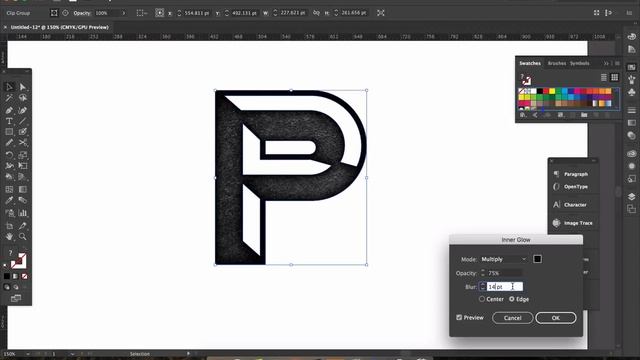Open the OpenType panel
Screen dimensions: 640x360
pyautogui.click(x=576, y=187)
